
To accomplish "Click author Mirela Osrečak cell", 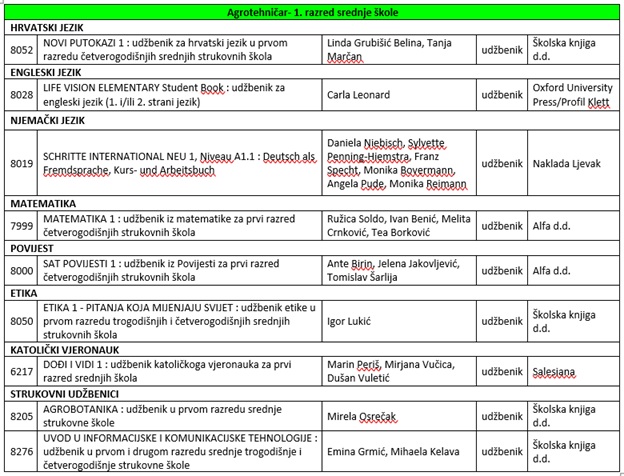I will [399, 416].
